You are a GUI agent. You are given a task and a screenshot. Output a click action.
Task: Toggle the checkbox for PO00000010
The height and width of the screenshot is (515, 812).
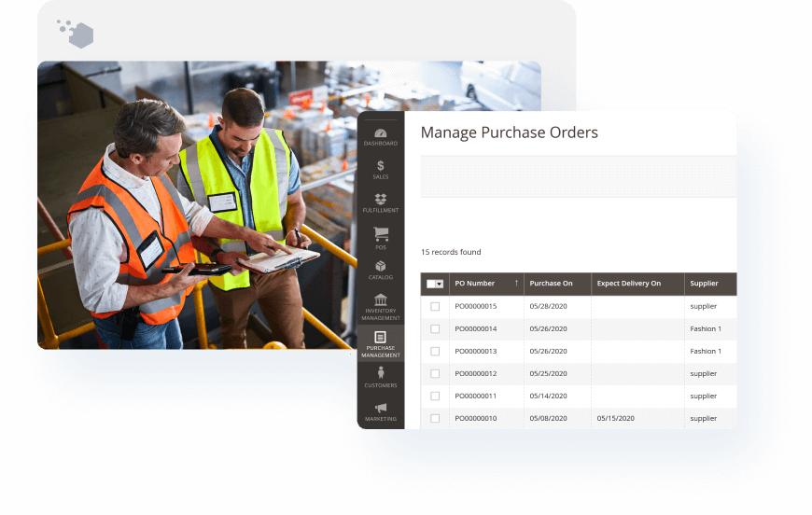[435, 418]
